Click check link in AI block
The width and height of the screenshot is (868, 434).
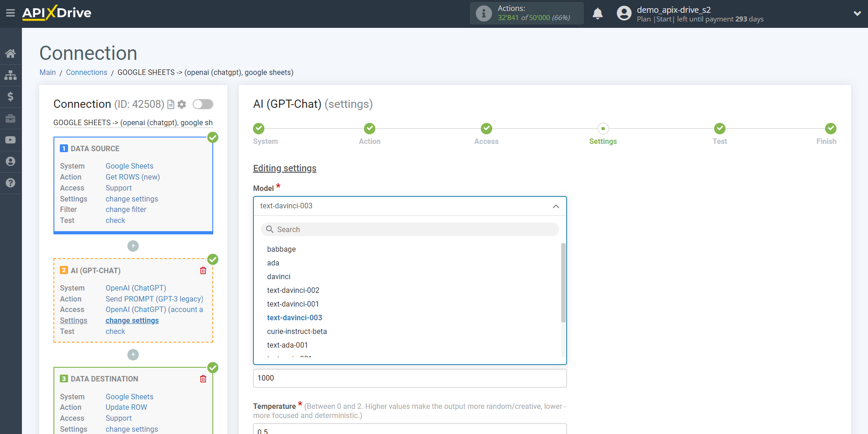(x=116, y=331)
